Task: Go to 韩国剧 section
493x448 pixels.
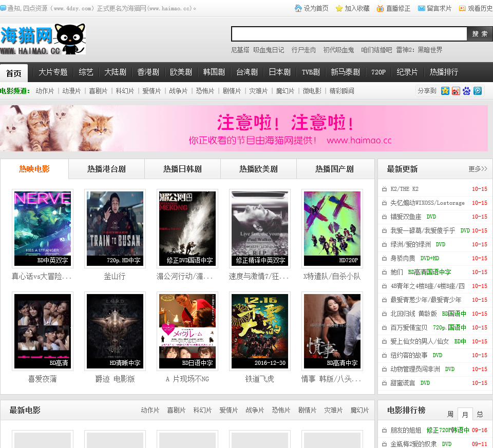Action: pos(214,72)
